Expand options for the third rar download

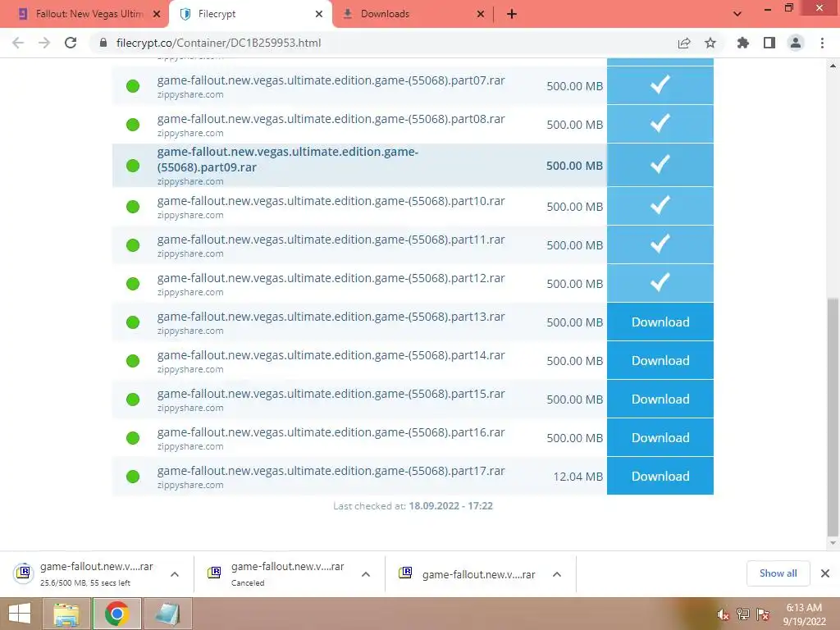click(557, 574)
